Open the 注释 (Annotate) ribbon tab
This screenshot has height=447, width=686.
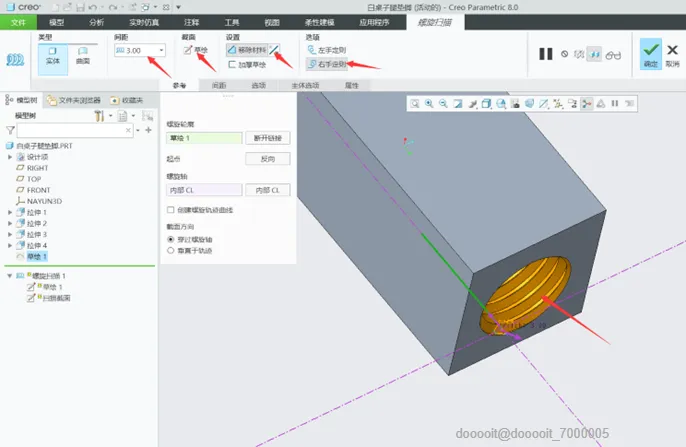[x=192, y=22]
